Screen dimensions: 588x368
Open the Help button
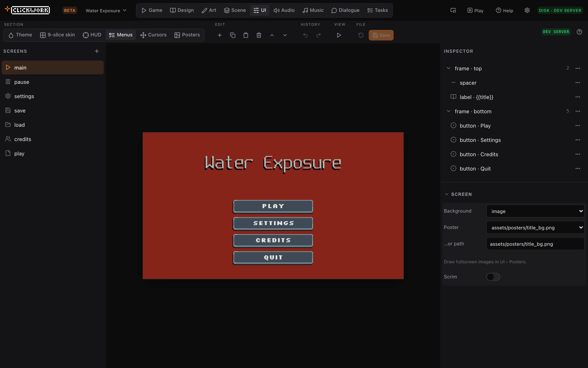504,10
